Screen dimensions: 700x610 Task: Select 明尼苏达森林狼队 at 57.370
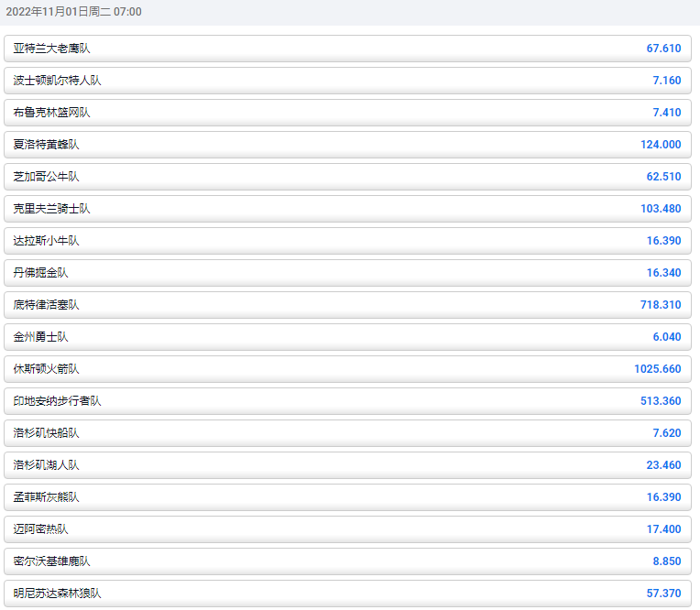tap(347, 594)
